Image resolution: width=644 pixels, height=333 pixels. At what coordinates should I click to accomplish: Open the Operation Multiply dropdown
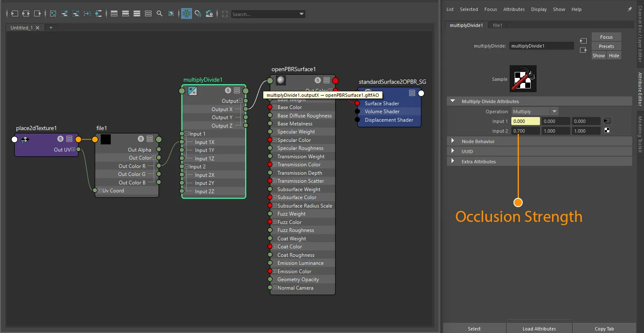tap(555, 112)
